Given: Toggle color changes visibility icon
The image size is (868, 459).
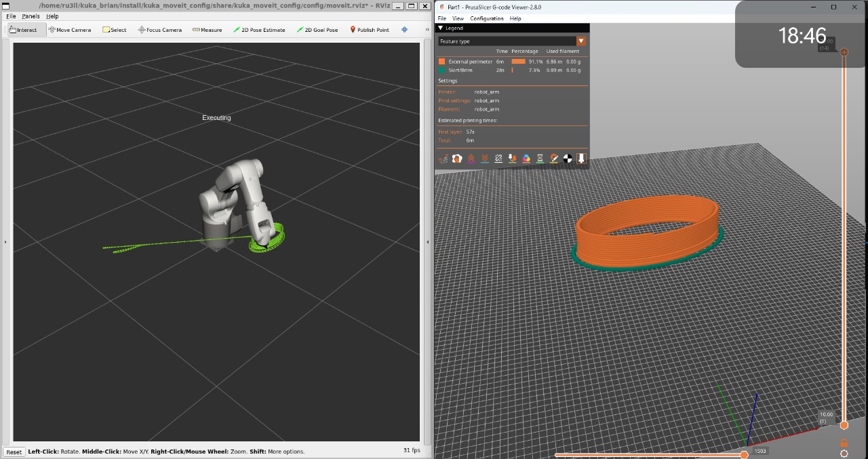Looking at the screenshot, I should (526, 159).
